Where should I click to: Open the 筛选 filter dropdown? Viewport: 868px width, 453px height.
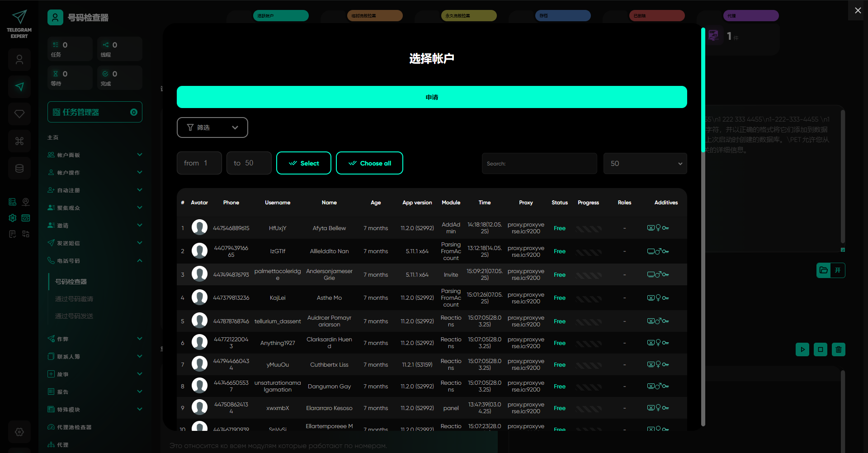(x=212, y=127)
